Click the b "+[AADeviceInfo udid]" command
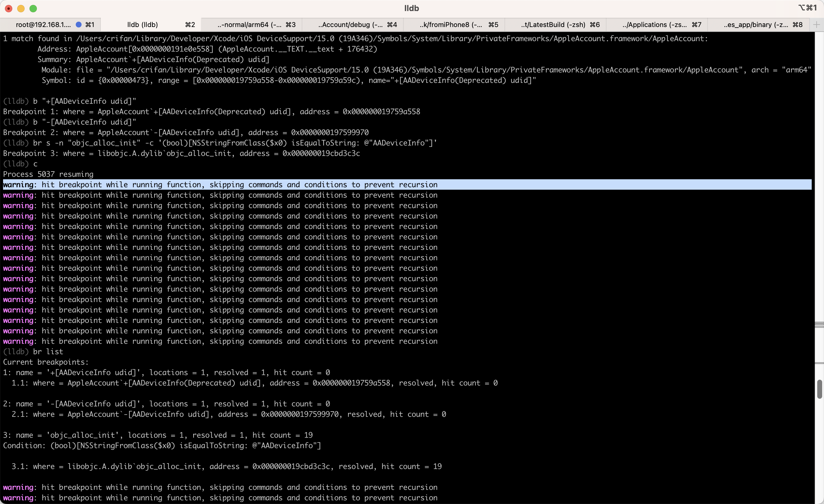 (69, 101)
